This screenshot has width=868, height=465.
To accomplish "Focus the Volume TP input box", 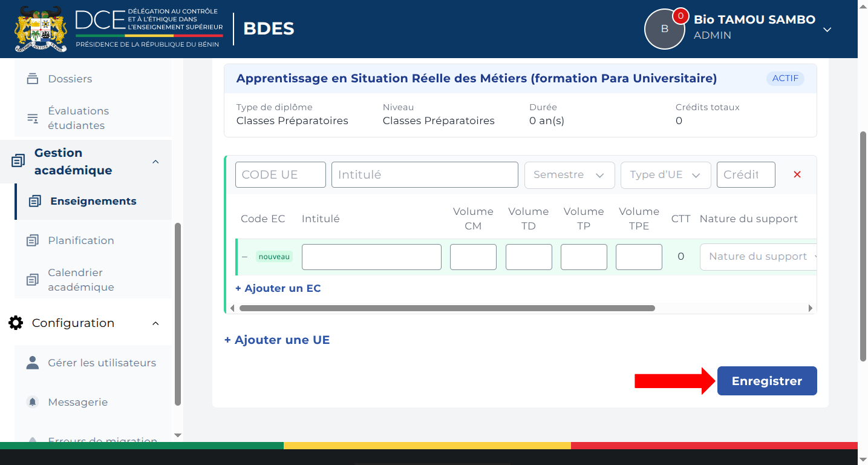I will pos(584,257).
